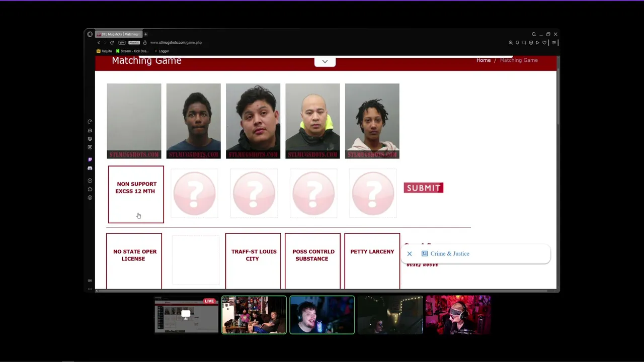Select the LIVE screen share thumbnail
644x362 pixels.
(x=187, y=315)
